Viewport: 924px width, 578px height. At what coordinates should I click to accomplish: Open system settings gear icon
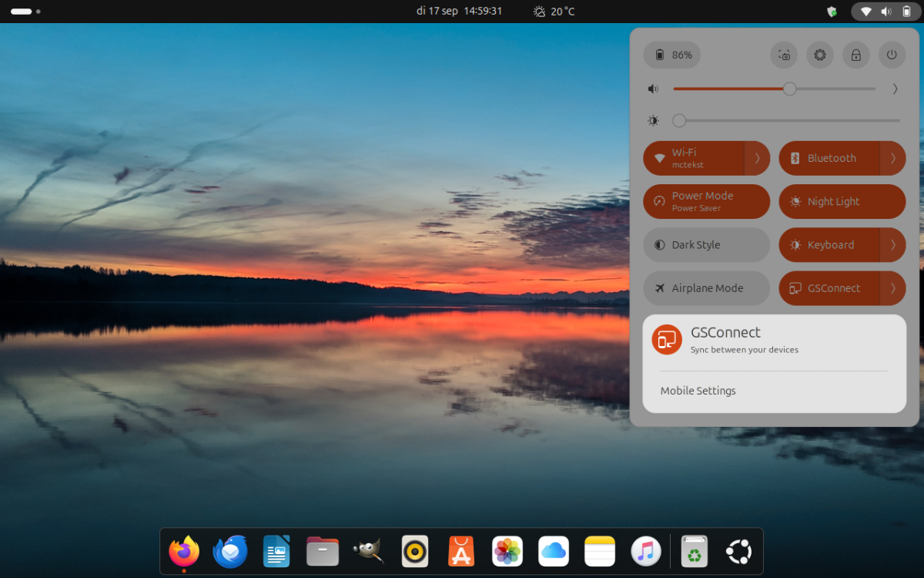tap(820, 55)
